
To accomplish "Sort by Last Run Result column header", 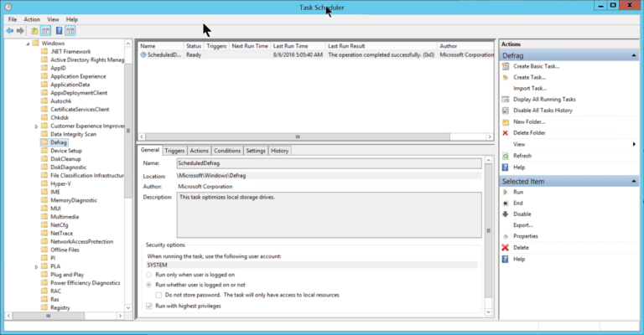I will point(381,46).
